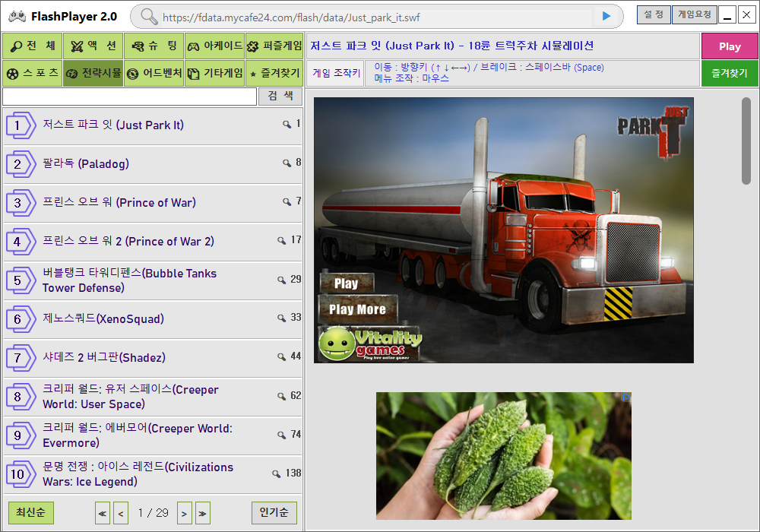Select the 퍼즐게임 puzzle category
Viewport: 760px width, 532px height.
[274, 46]
